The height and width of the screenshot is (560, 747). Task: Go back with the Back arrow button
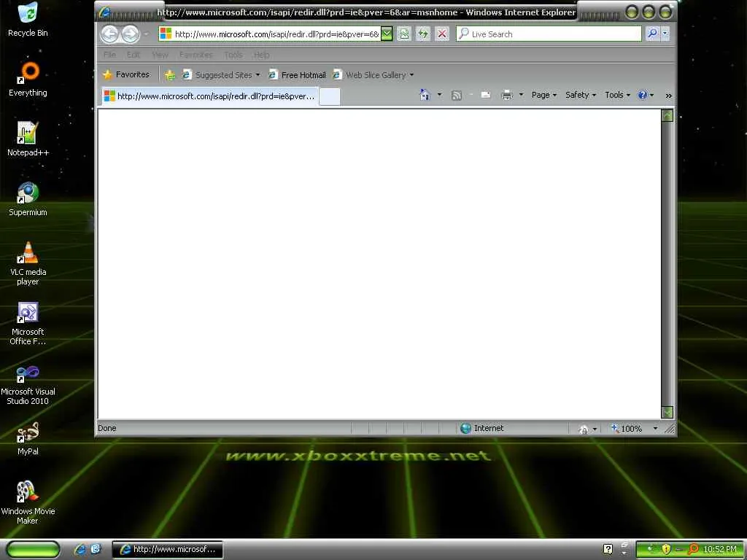click(109, 34)
